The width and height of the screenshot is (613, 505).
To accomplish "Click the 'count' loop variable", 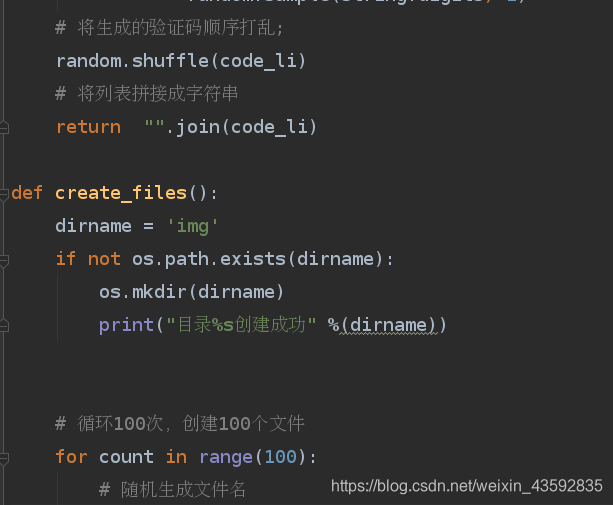I will point(126,457).
